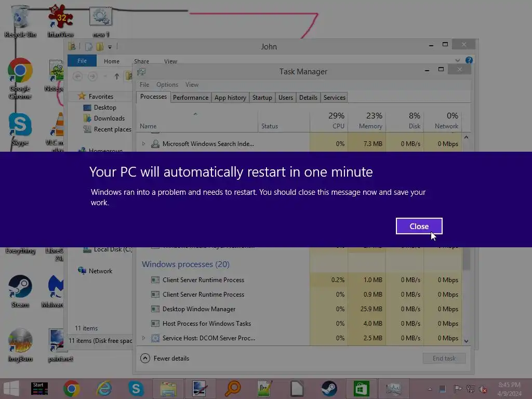Close the automatic restart warning message
The image size is (532, 399).
[x=419, y=226]
